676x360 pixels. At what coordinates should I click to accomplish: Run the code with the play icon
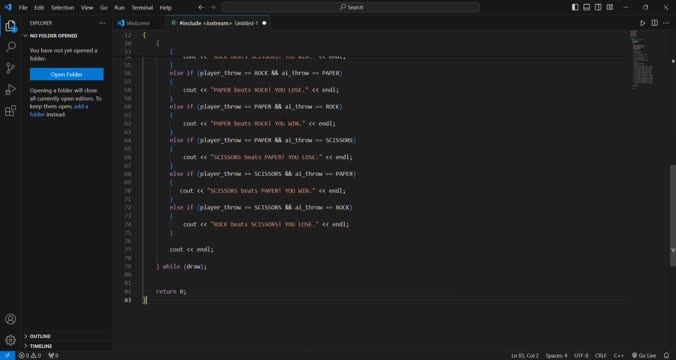tap(642, 23)
